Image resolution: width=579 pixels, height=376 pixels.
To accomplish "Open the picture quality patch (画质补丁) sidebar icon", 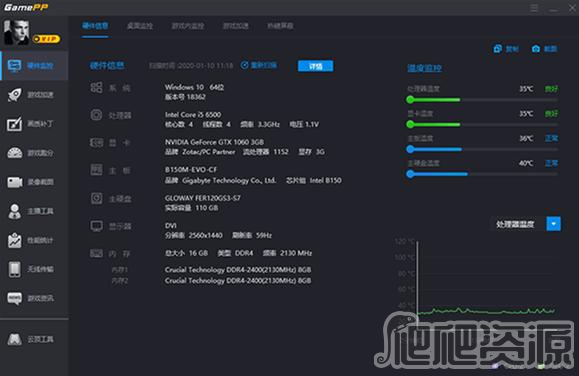I will click(14, 124).
